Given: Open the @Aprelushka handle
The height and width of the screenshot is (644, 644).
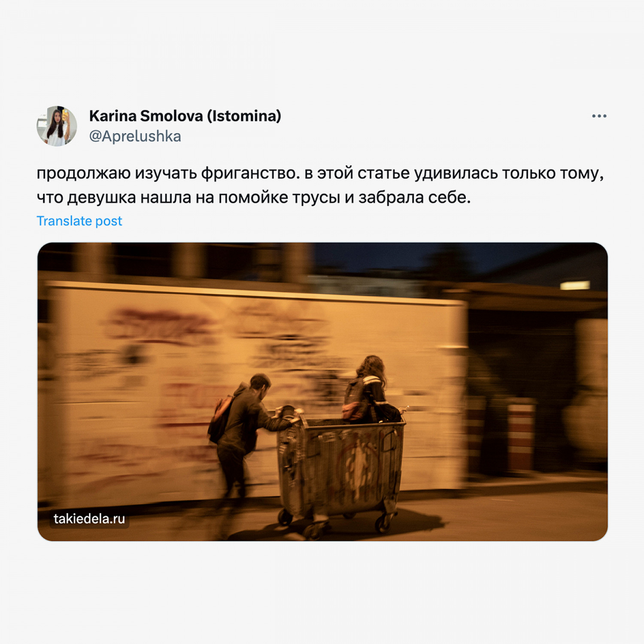Looking at the screenshot, I should [135, 136].
